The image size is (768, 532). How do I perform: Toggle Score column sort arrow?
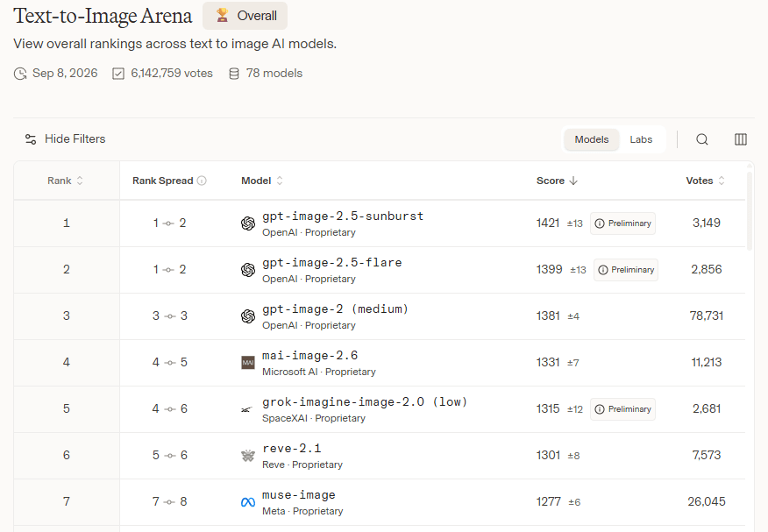pyautogui.click(x=573, y=181)
